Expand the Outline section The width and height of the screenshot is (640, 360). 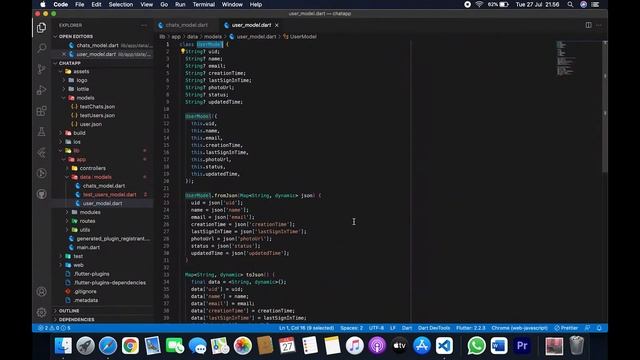69,311
